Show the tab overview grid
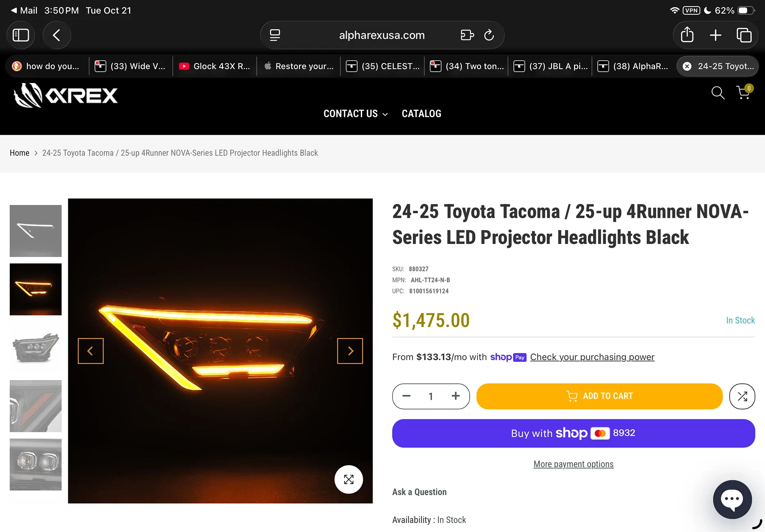Image resolution: width=765 pixels, height=532 pixels. click(744, 35)
